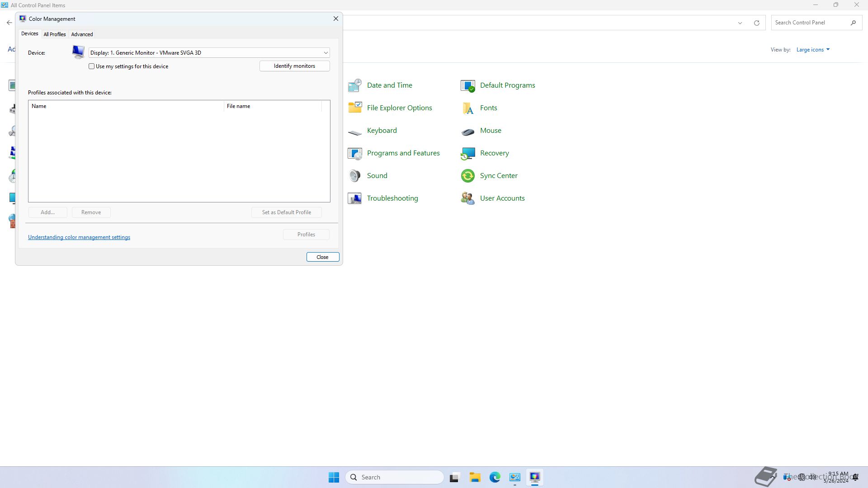Open the Sound speaker icon
This screenshot has width=868, height=488.
pos(355,176)
